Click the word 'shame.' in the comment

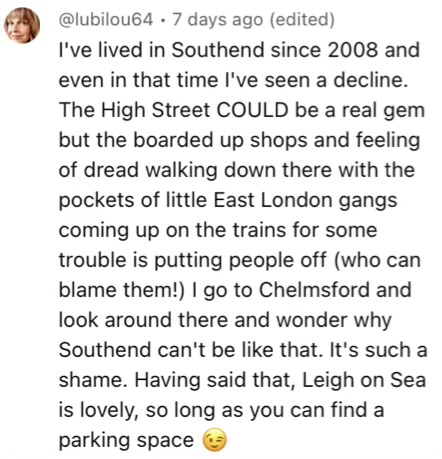click(x=93, y=380)
